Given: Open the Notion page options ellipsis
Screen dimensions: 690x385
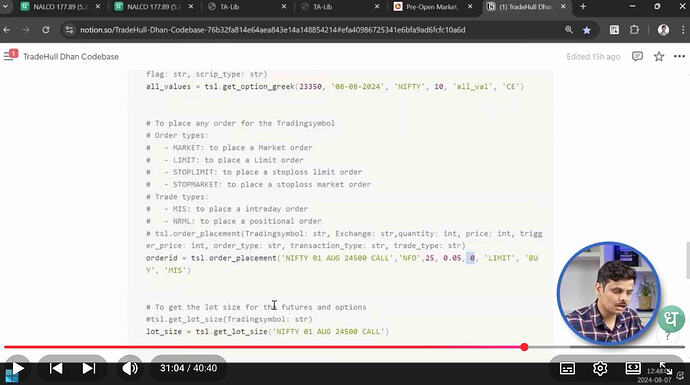Looking at the screenshot, I should coord(679,56).
